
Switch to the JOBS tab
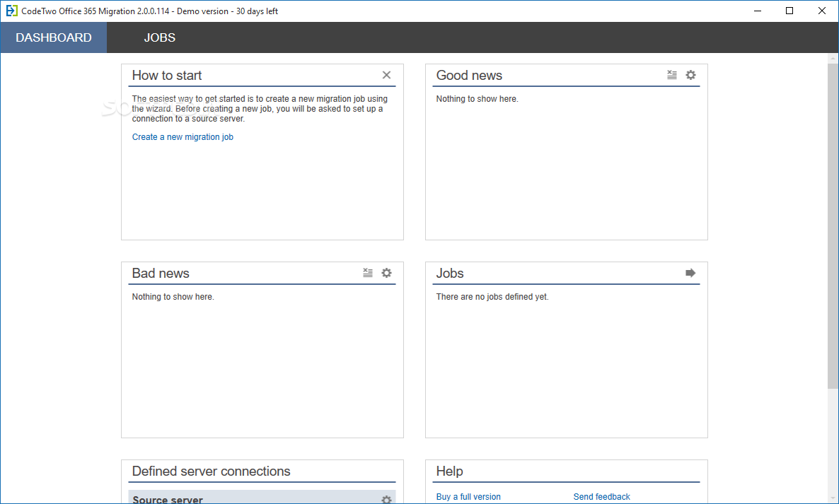click(x=159, y=37)
